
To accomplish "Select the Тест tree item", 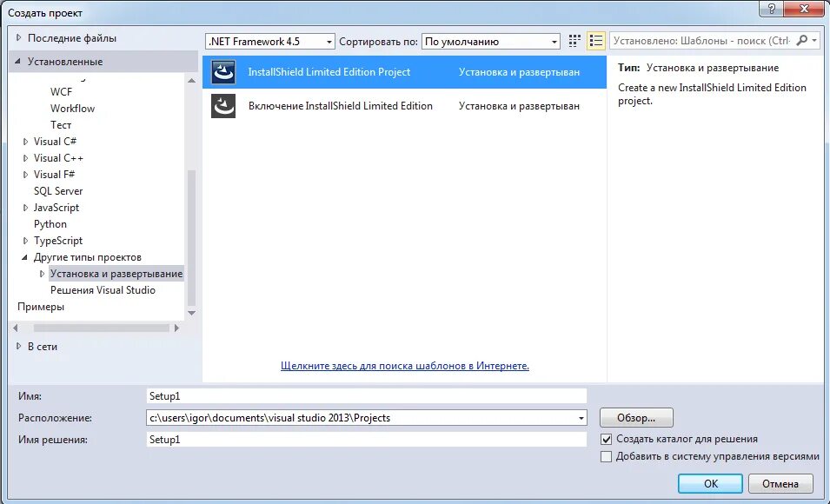I will (x=61, y=125).
